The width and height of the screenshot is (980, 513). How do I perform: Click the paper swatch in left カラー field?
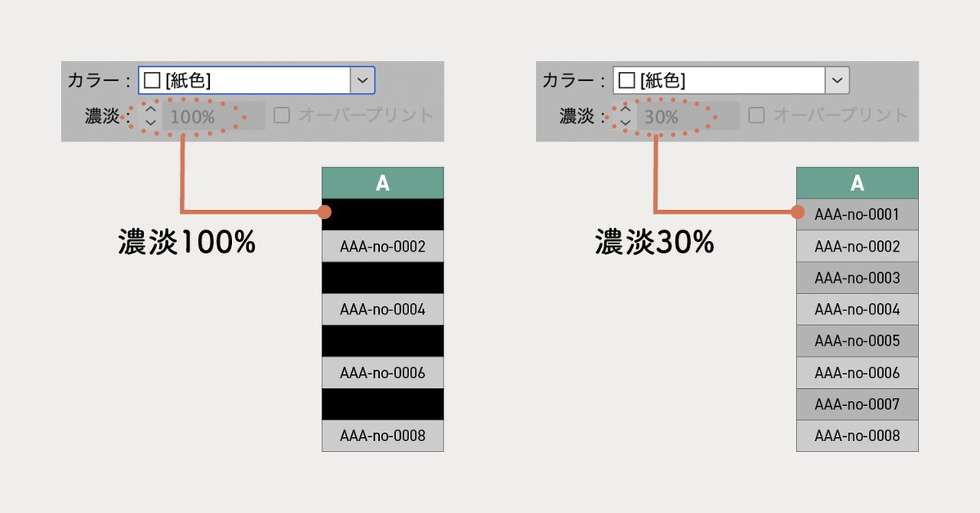pyautogui.click(x=151, y=81)
